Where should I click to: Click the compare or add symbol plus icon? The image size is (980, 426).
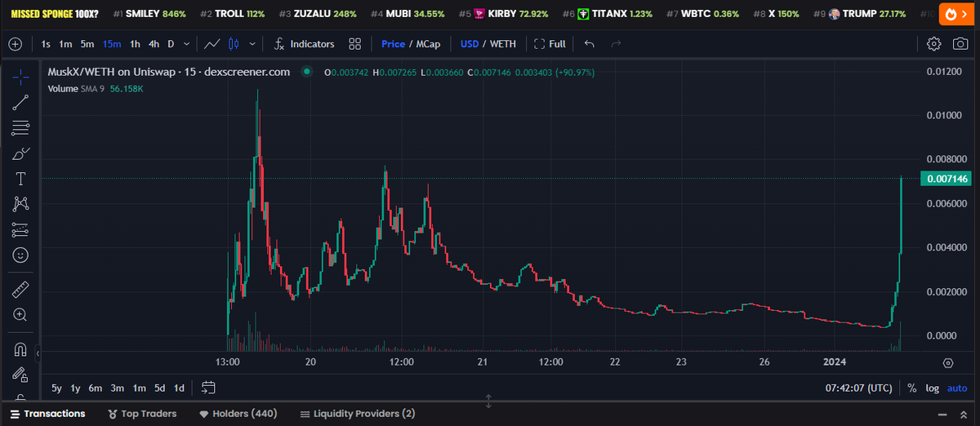tap(15, 44)
